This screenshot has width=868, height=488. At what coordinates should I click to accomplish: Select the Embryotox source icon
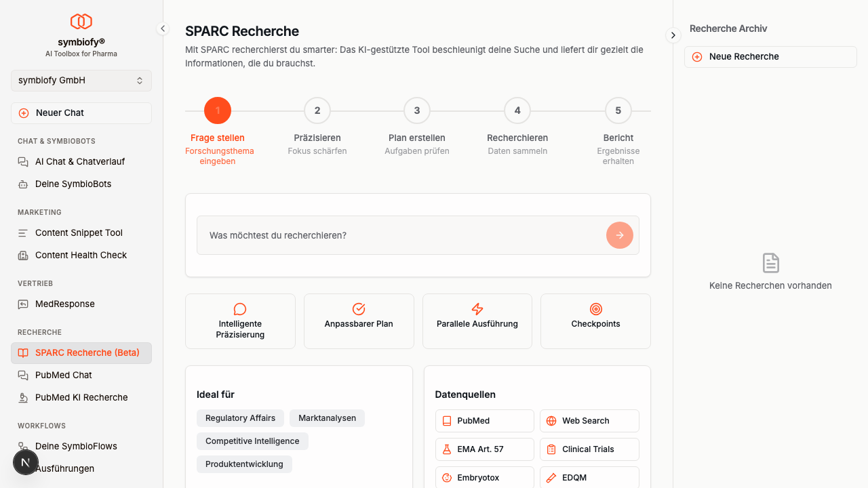(447, 477)
